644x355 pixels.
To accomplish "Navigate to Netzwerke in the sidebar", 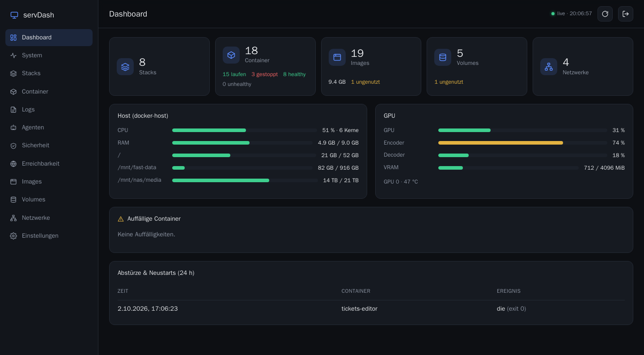I will [x=49, y=218].
